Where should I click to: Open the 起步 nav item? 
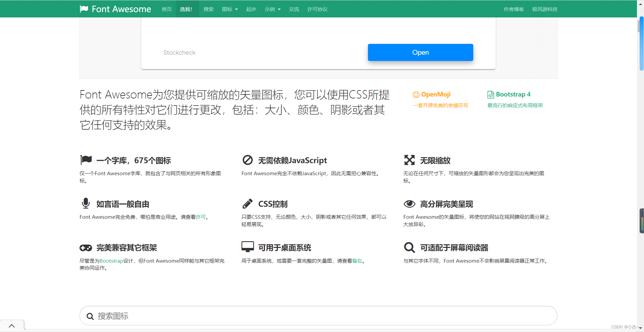(x=251, y=9)
